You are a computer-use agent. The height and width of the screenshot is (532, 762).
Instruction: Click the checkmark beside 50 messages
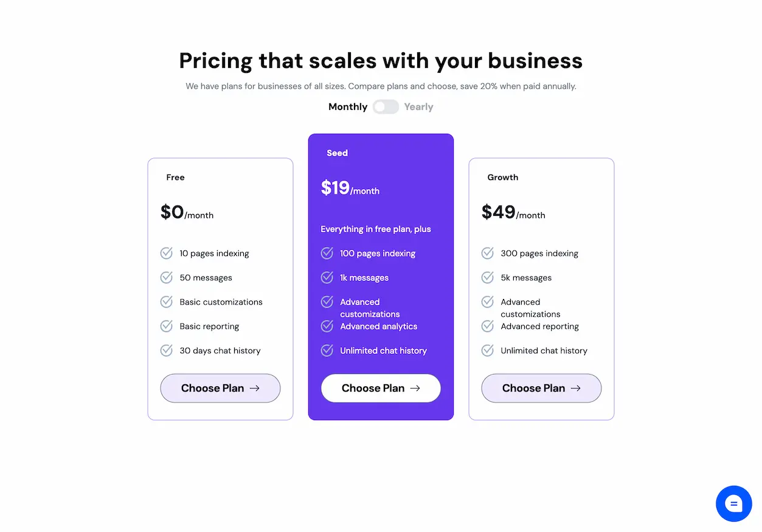(166, 277)
